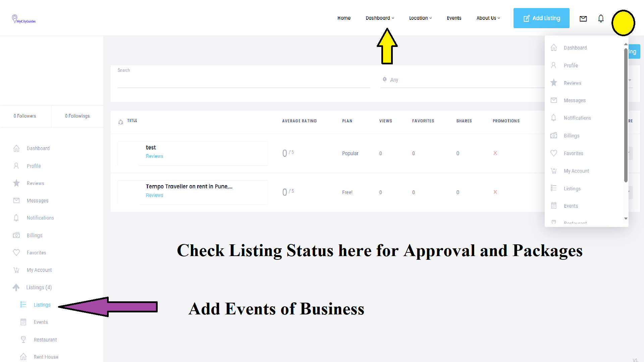Select the Reviews star icon in sidebar
Image resolution: width=644 pixels, height=362 pixels.
click(16, 183)
